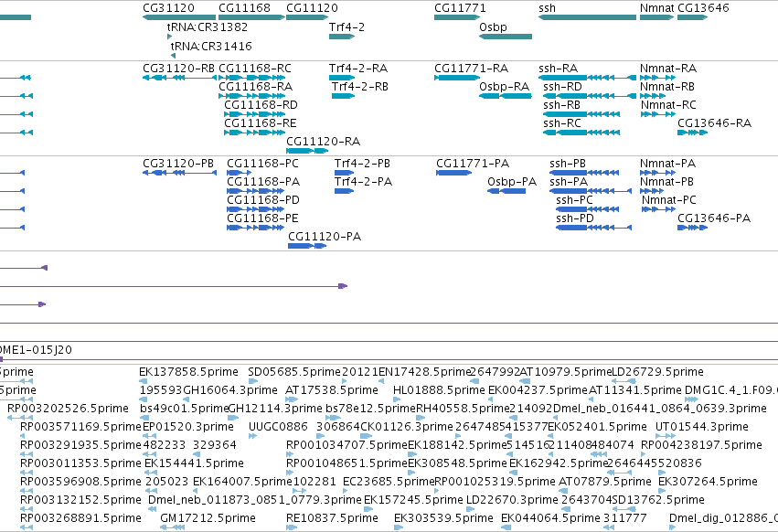Click EST EK307264.5prime

pyautogui.click(x=708, y=482)
